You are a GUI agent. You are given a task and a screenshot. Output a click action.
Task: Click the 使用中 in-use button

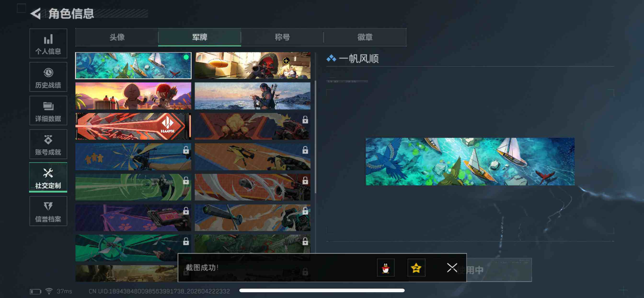click(x=499, y=270)
